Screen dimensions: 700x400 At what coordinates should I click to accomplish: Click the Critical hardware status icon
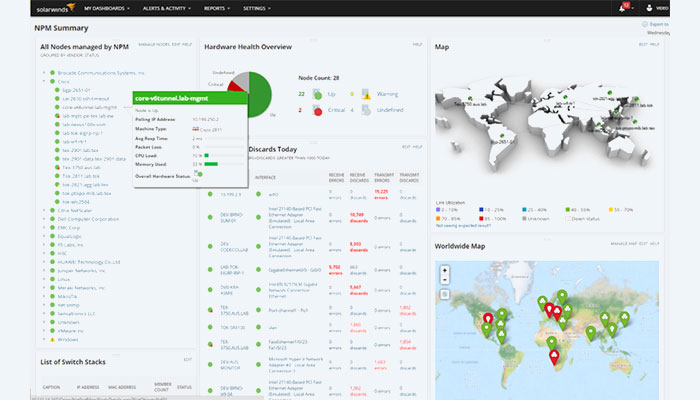click(x=317, y=110)
